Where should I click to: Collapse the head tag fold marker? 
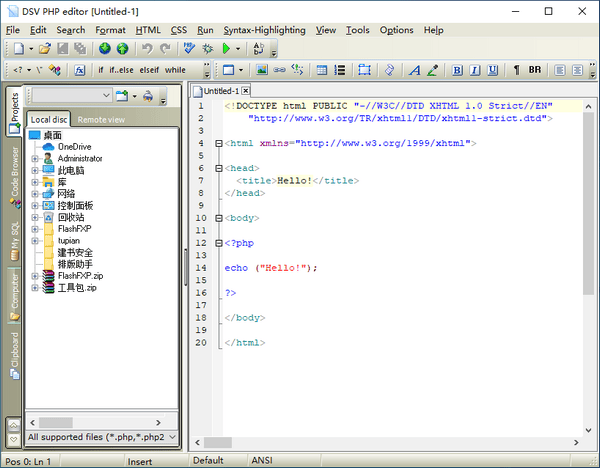tap(219, 168)
